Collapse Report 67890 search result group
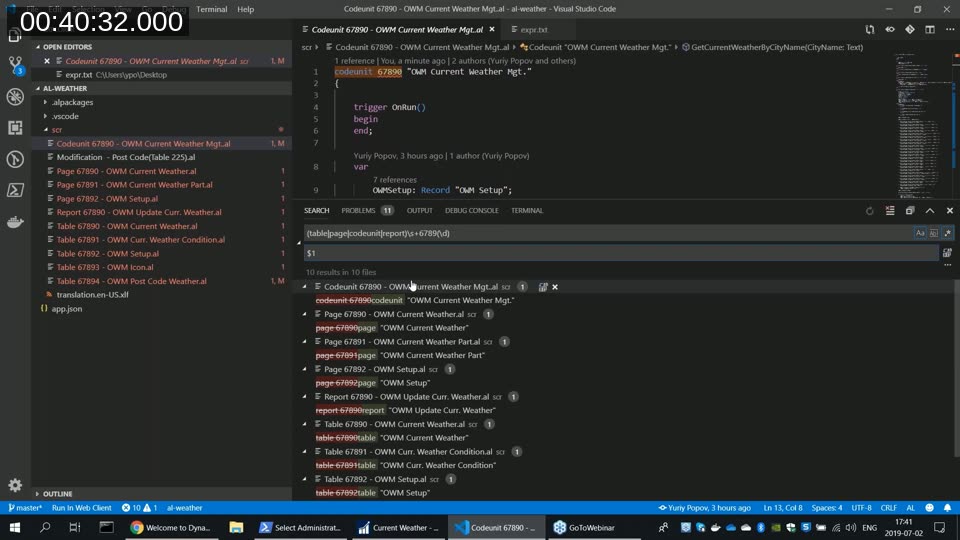This screenshot has height=540, width=960. tap(304, 397)
